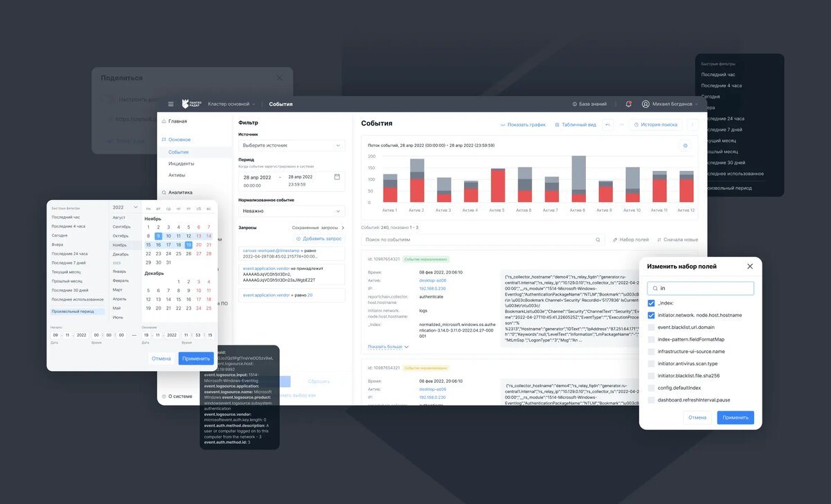Image resolution: width=831 pixels, height=504 pixels.
Task: Click the redo arrow before История поиска
Action: [x=621, y=125]
